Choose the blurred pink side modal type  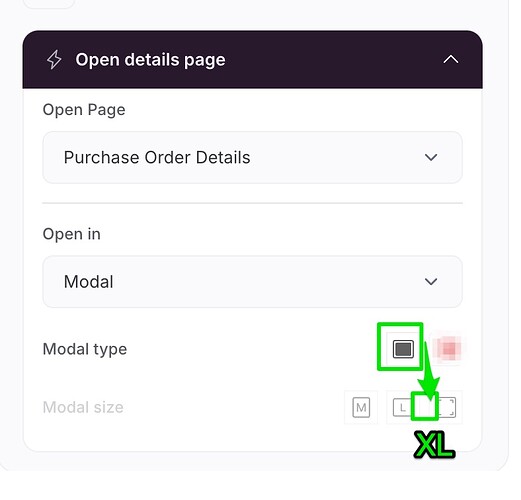448,349
